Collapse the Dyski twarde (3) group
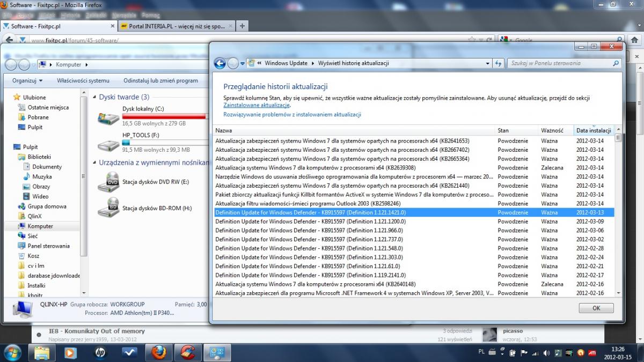Screen dimensions: 644x362 94,98
